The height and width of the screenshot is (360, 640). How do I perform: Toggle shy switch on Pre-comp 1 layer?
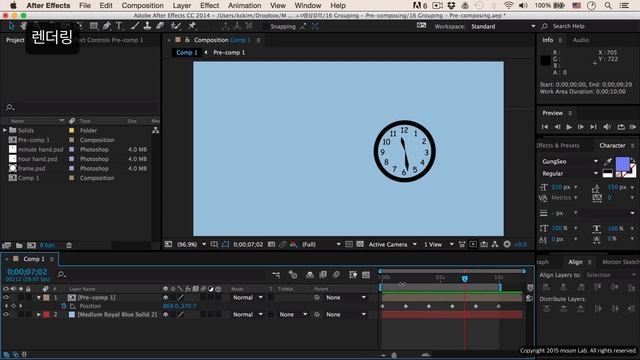tap(165, 298)
